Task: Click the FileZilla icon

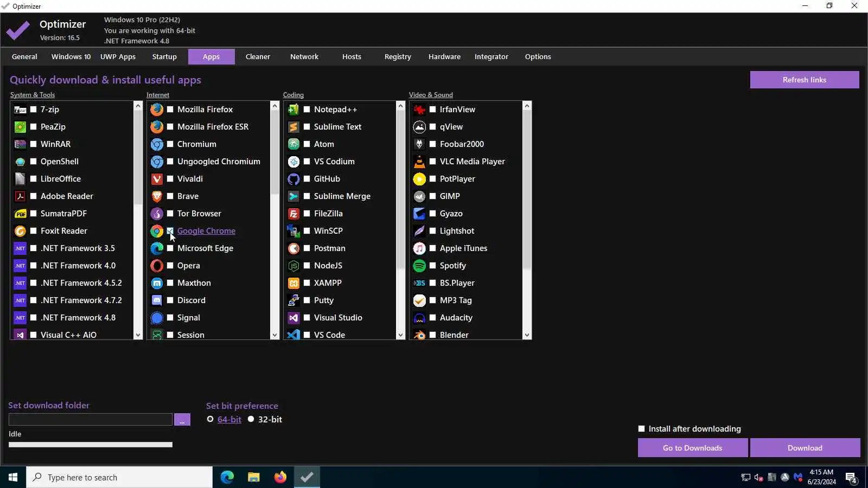Action: pyautogui.click(x=293, y=214)
